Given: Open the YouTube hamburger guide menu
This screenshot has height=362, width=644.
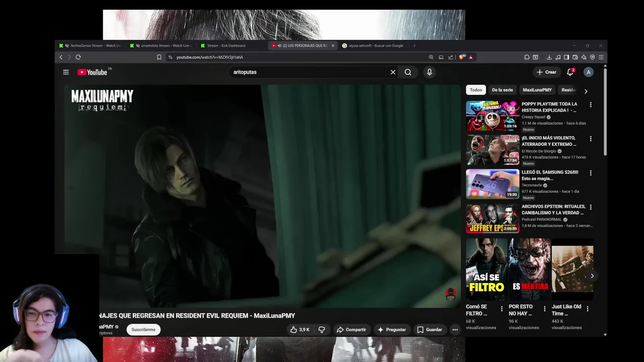Looking at the screenshot, I should (66, 72).
